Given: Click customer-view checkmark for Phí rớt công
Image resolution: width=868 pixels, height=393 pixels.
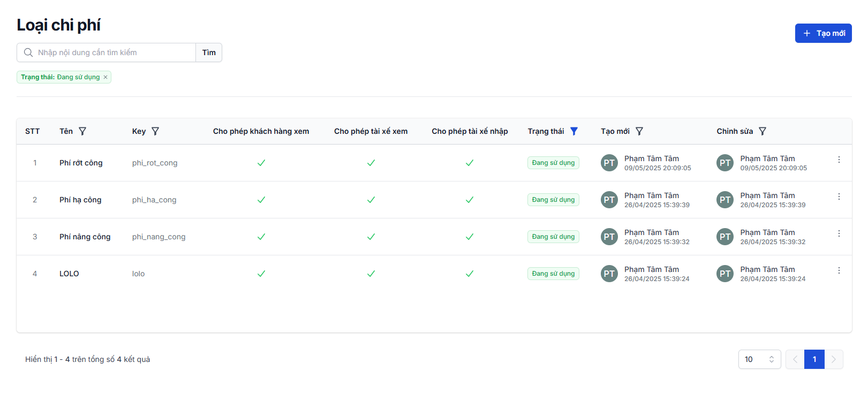Looking at the screenshot, I should tap(261, 163).
